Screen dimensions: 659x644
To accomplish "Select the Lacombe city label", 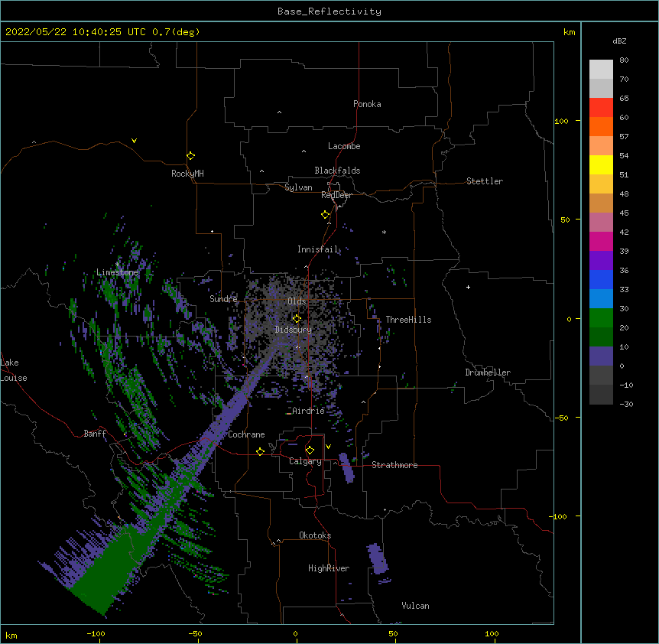I will (344, 146).
